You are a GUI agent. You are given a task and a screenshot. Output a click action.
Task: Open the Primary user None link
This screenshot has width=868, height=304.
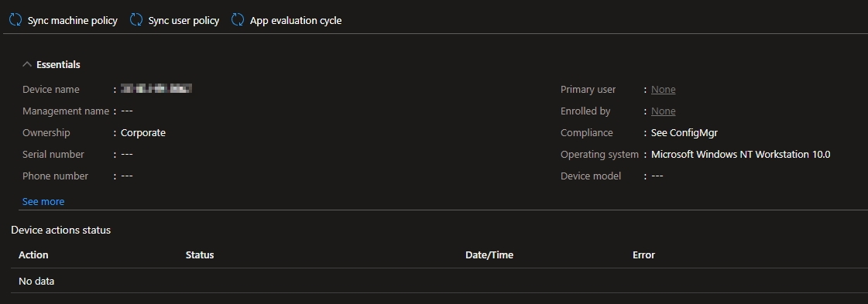point(663,90)
